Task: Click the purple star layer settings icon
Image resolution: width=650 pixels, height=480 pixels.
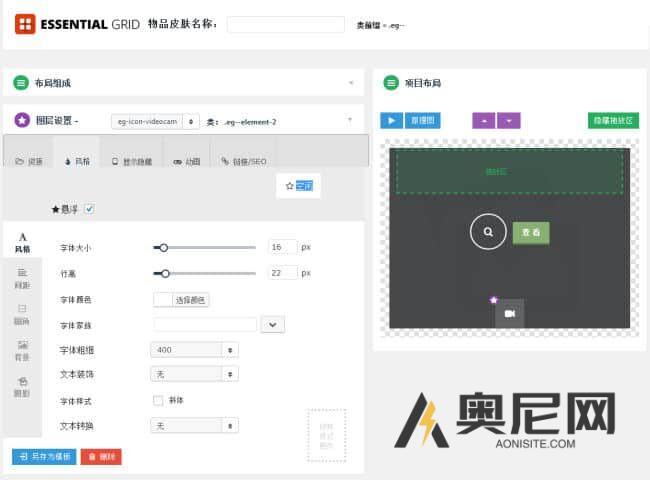Action: tap(22, 120)
